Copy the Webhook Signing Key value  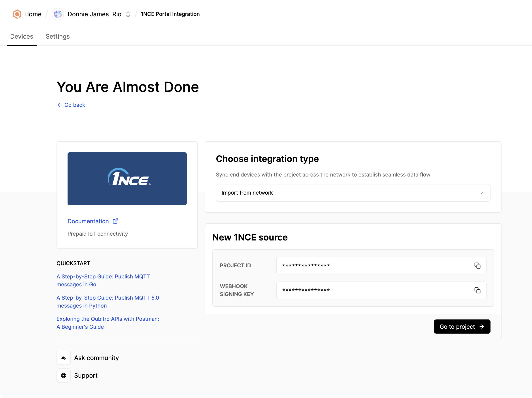477,290
